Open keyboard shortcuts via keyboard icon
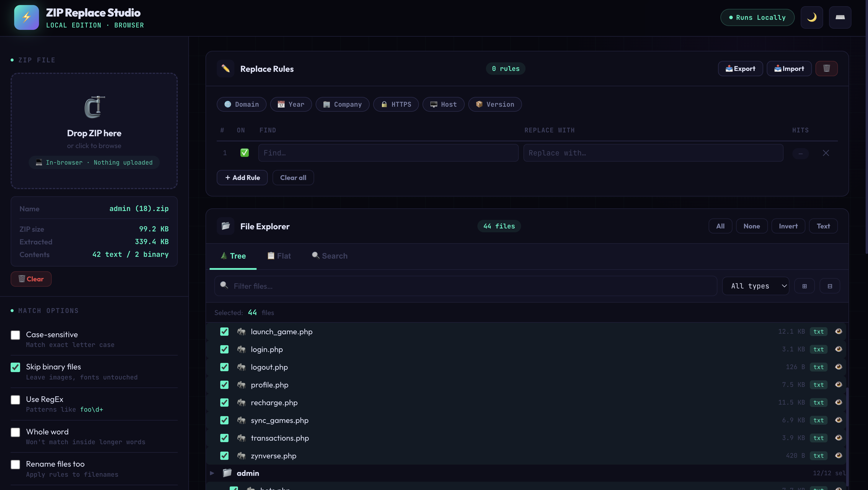 [840, 17]
